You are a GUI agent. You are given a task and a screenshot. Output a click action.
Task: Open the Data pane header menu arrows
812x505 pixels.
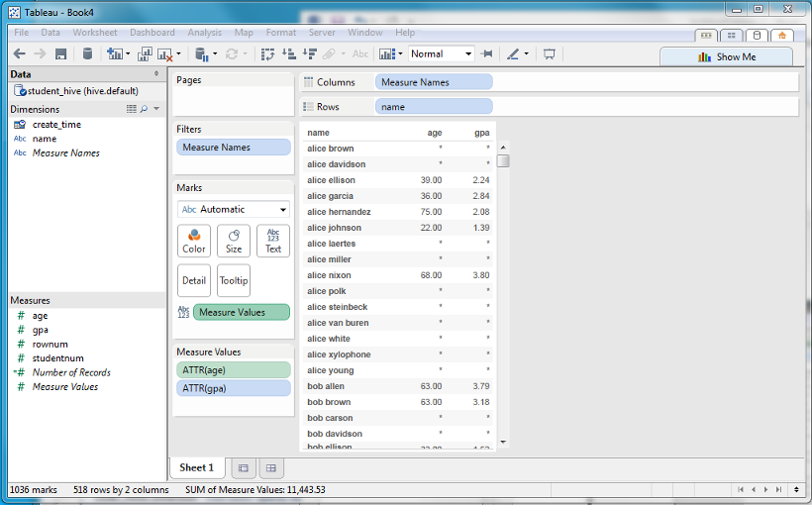[155, 74]
